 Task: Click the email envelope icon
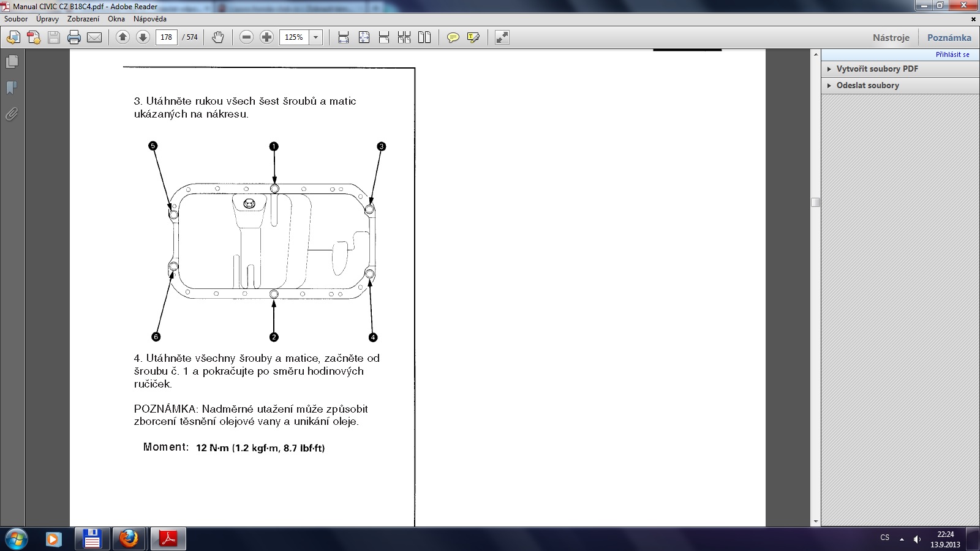(x=94, y=37)
